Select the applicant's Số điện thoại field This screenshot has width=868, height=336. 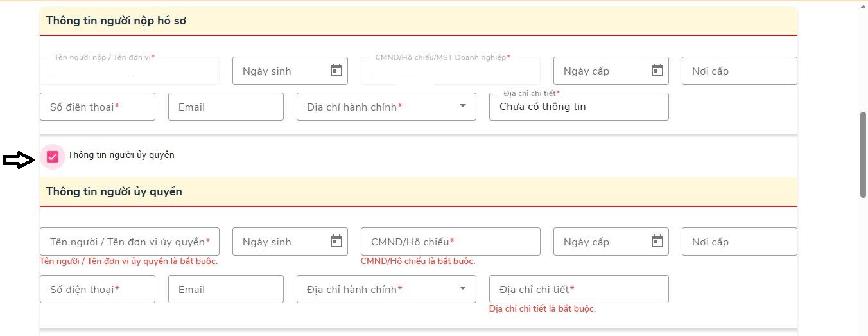tap(98, 107)
